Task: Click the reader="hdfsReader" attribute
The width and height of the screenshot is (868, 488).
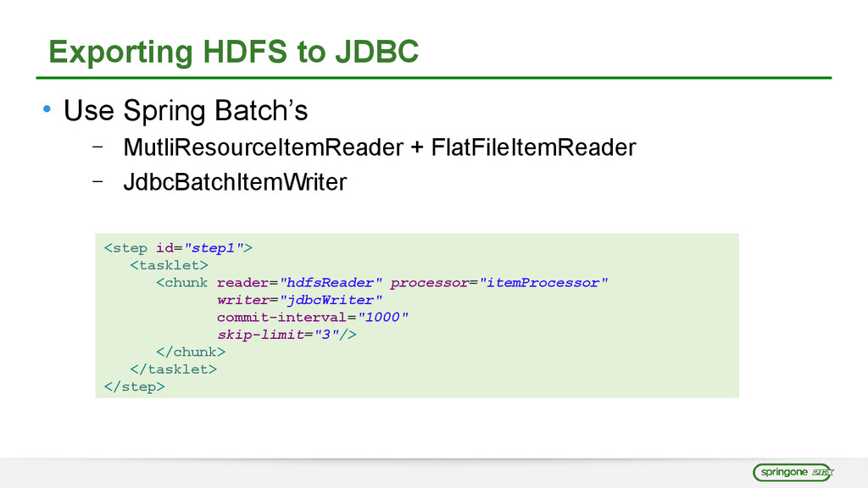Action: 299,283
